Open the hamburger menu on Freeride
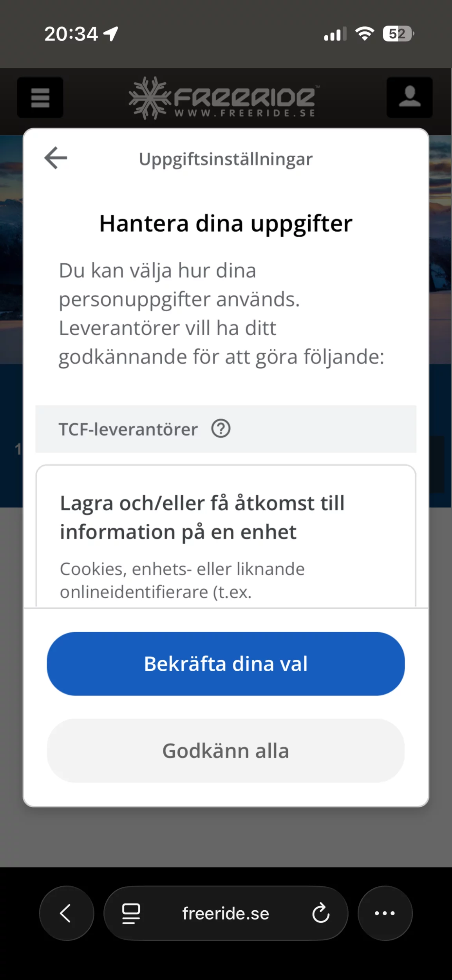Image resolution: width=452 pixels, height=980 pixels. click(40, 98)
